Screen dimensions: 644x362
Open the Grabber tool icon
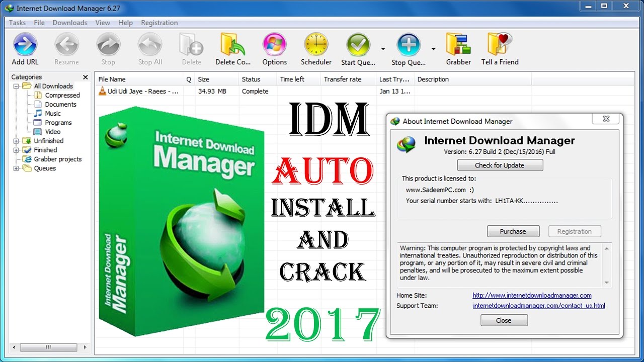pyautogui.click(x=458, y=45)
